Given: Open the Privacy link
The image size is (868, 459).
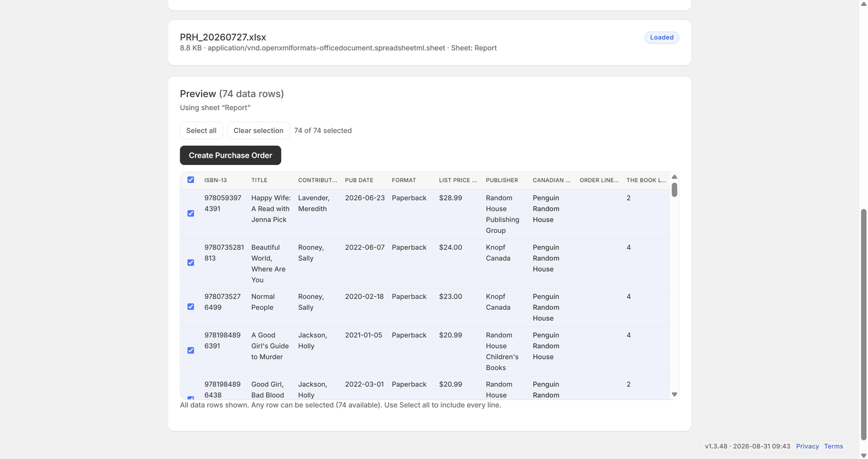Looking at the screenshot, I should tap(807, 446).
